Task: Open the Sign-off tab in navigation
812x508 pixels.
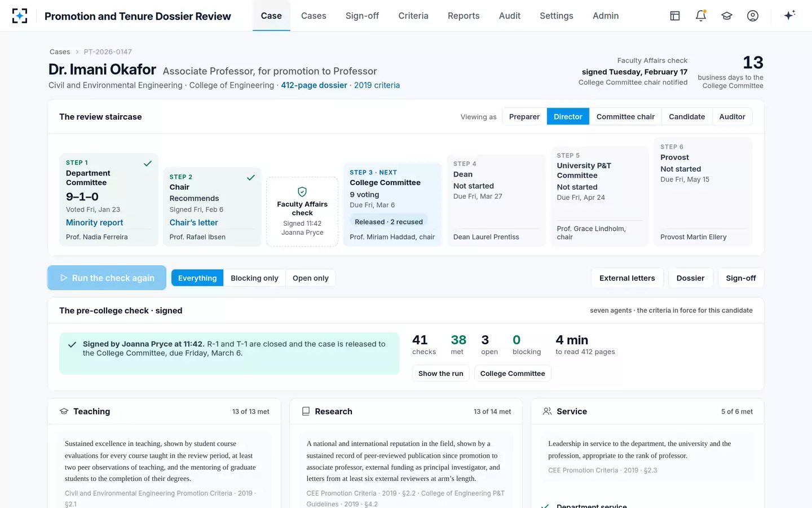Action: [362, 16]
